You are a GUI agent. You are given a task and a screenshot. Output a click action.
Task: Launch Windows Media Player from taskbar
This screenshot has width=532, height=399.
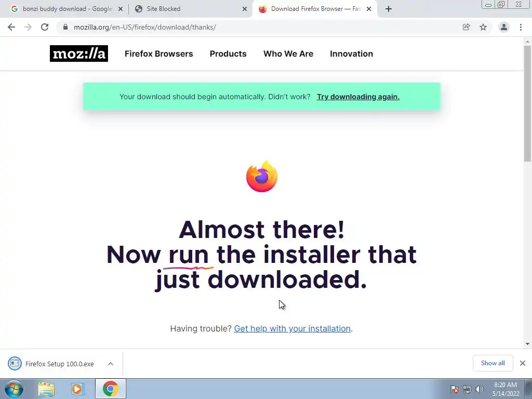click(77, 389)
